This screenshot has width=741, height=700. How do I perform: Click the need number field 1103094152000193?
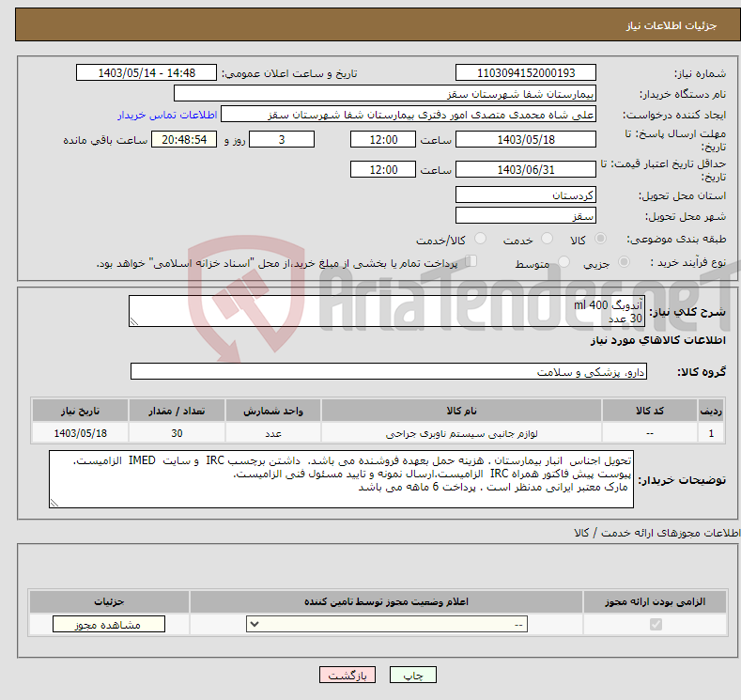pos(526,72)
